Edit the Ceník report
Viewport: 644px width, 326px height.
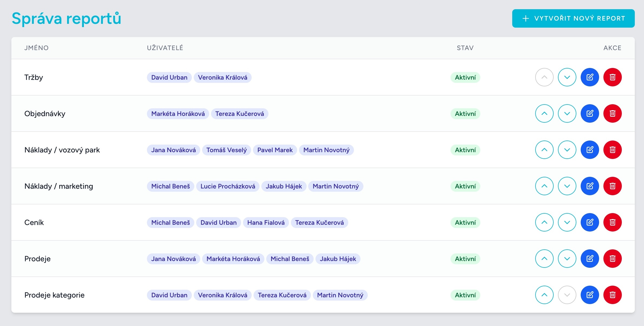(590, 222)
